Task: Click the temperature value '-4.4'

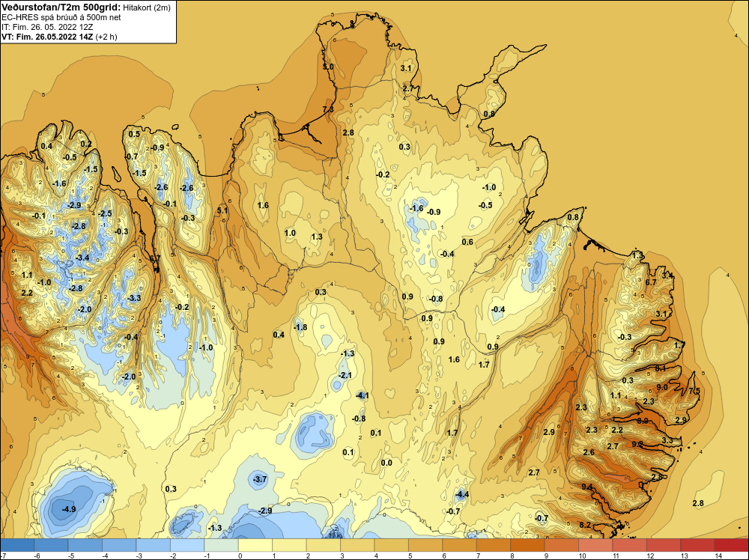Action: click(x=462, y=495)
